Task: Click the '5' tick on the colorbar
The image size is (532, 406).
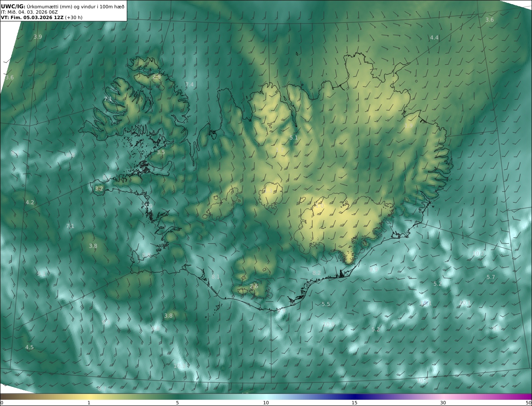Action: [177, 403]
